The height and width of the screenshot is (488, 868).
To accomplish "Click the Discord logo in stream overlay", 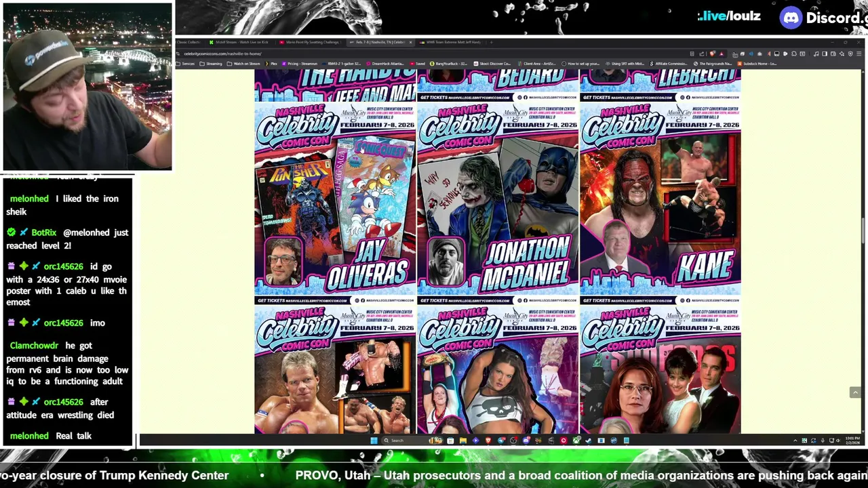I will (x=791, y=18).
